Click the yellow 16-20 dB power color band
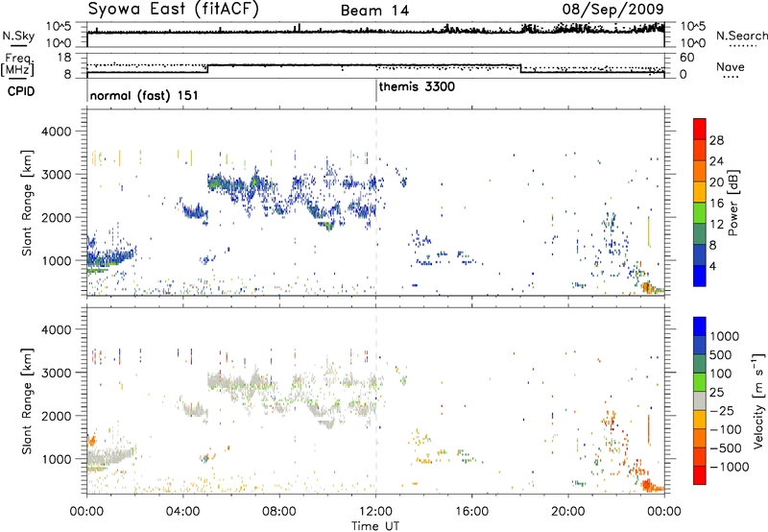Image resolution: width=768 pixels, height=532 pixels. click(700, 191)
